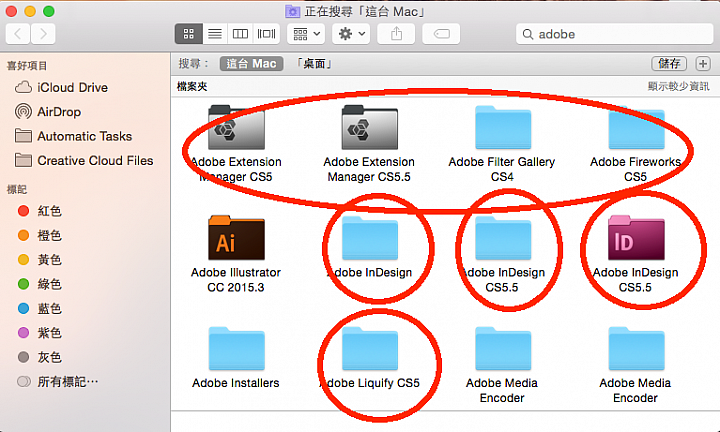Image resolution: width=720 pixels, height=432 pixels.
Task: Select the green 綠色 tag
Action: [x=39, y=284]
